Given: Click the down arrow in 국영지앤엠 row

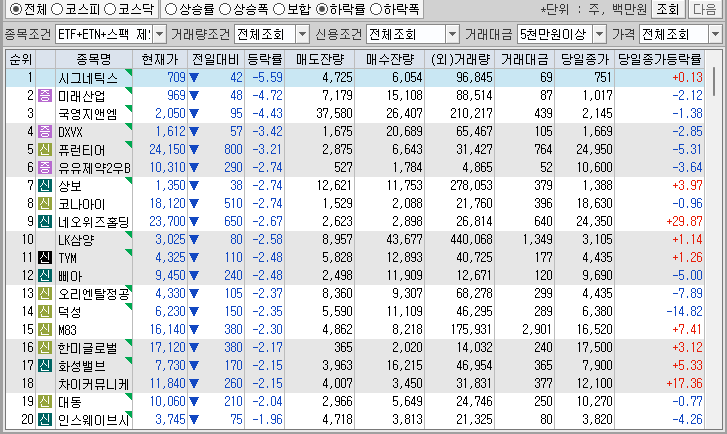Looking at the screenshot, I should (x=194, y=114).
